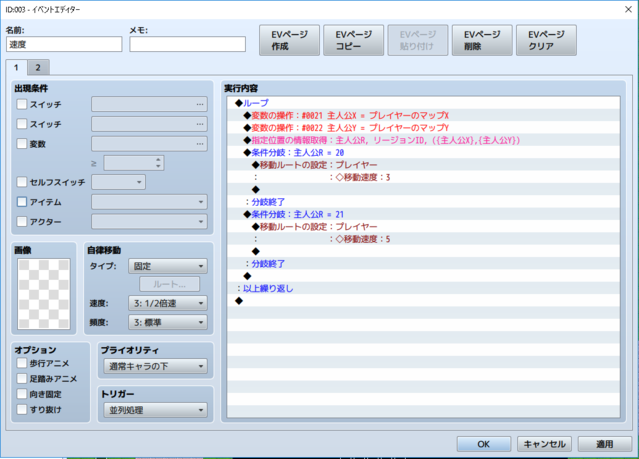This screenshot has width=639, height=459.
Task: Select the first 分岐終了 line
Action: point(423,202)
